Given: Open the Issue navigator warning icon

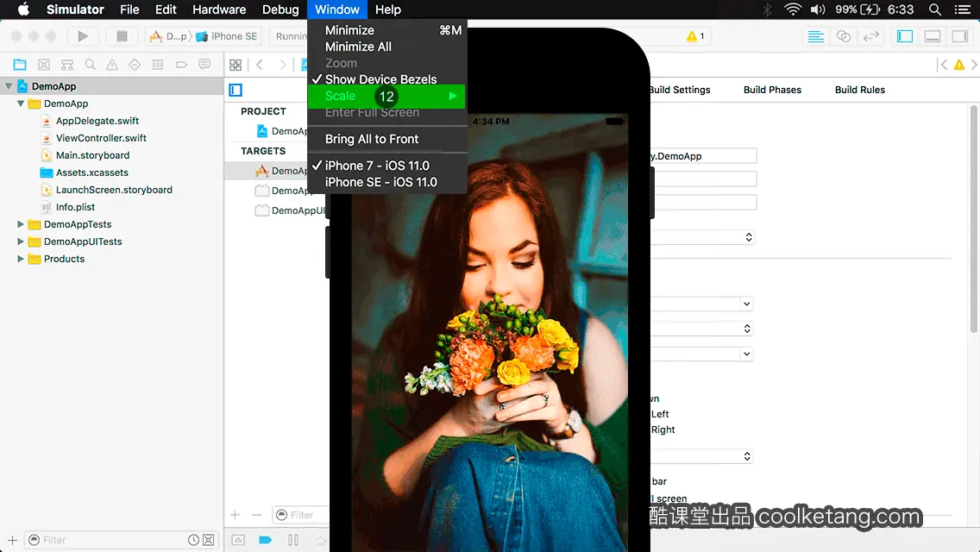Looking at the screenshot, I should tap(112, 65).
